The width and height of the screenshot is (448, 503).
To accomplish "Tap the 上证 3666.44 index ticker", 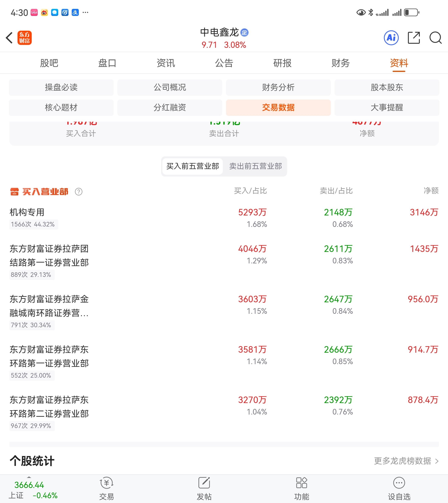I will [x=33, y=490].
